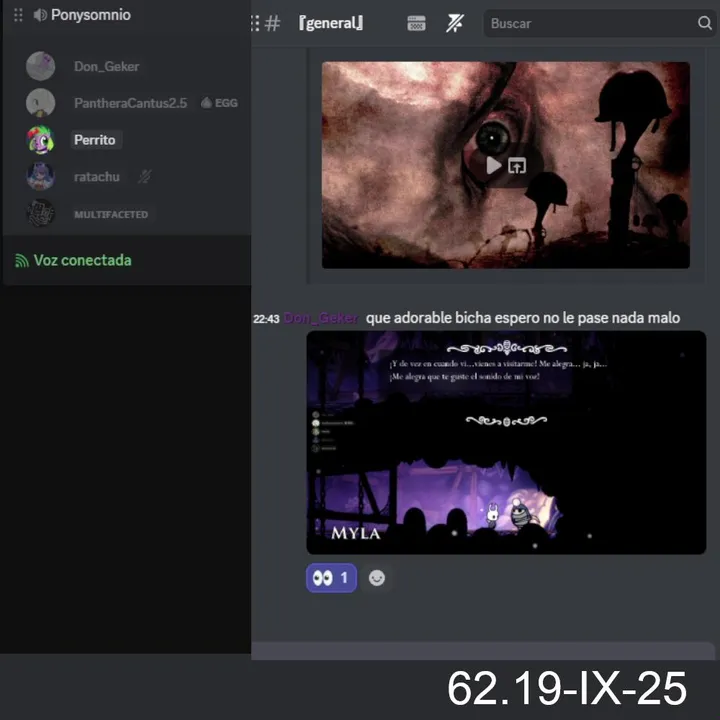Toggle notification mute slashed icon in header
720x720 pixels.
(x=455, y=23)
